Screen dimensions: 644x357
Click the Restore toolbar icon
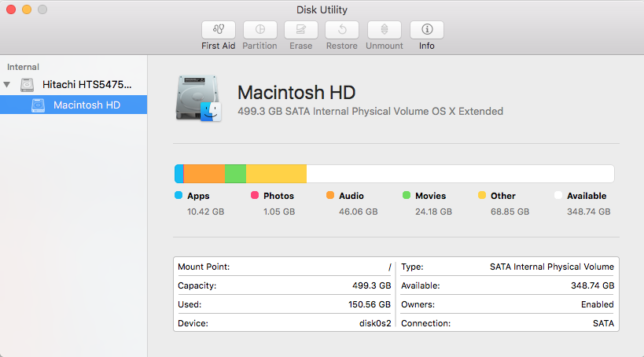(342, 30)
